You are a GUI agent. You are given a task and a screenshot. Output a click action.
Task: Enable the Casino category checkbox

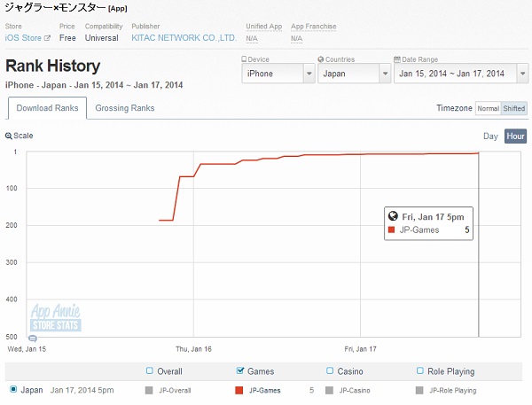330,370
